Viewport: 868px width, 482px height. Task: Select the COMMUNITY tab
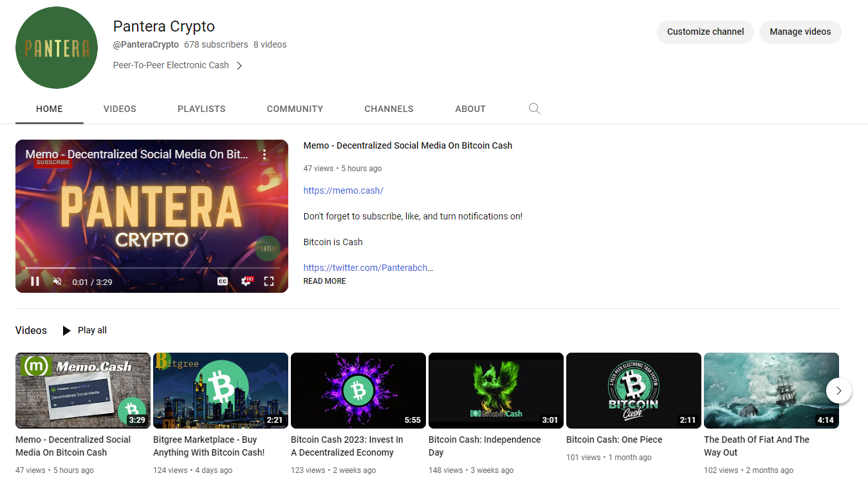295,109
